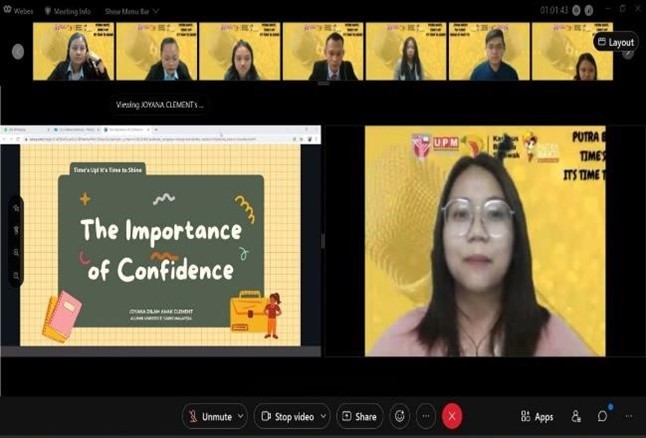This screenshot has width=646, height=438.
Task: Open audio options arrow beside Unmute
Action: [241, 417]
